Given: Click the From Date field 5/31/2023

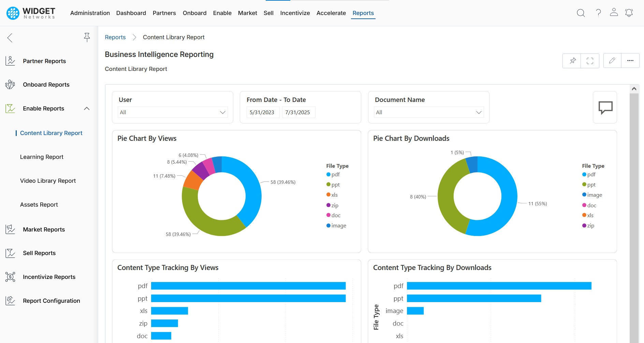Looking at the screenshot, I should 263,112.
